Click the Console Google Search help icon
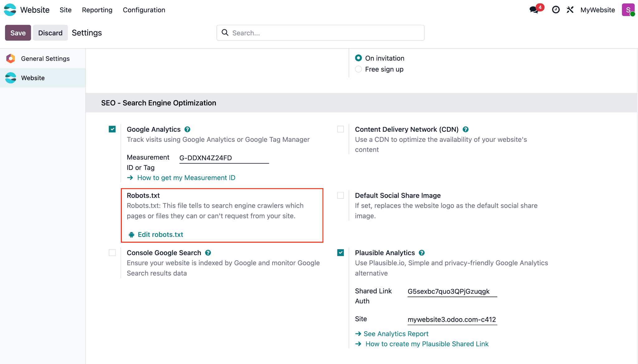The image size is (638, 364). pyautogui.click(x=208, y=253)
